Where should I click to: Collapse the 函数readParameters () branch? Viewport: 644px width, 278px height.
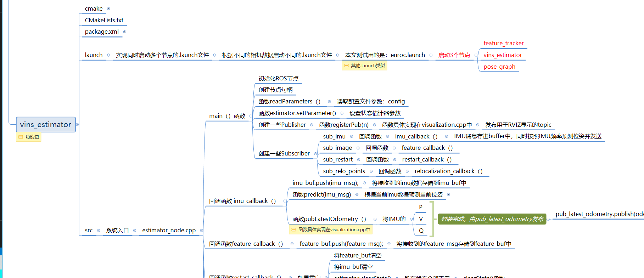coord(329,102)
